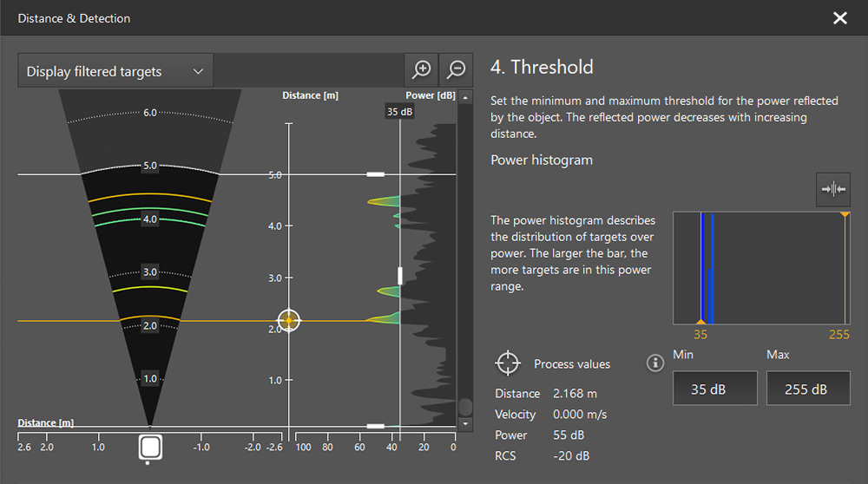Click the scroll up arrow of power chart
This screenshot has width=868, height=484.
click(x=465, y=97)
